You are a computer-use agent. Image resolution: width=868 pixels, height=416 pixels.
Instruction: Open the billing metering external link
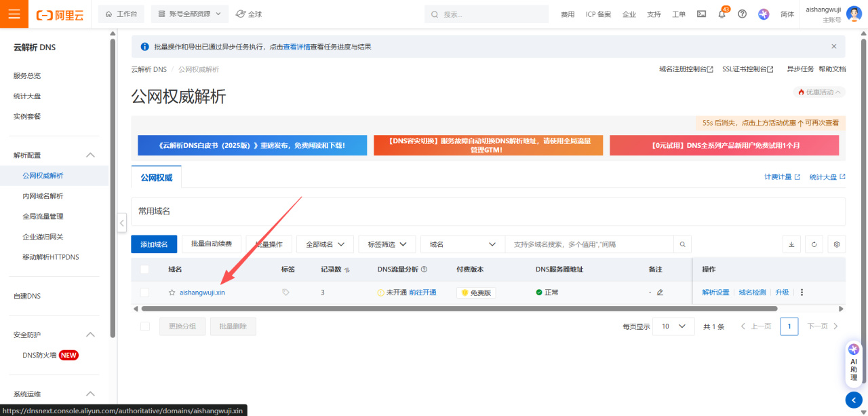point(782,177)
